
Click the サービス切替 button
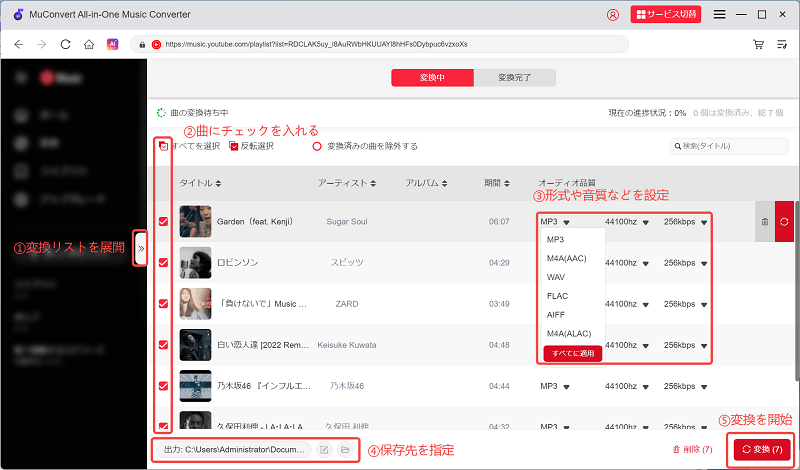[665, 14]
